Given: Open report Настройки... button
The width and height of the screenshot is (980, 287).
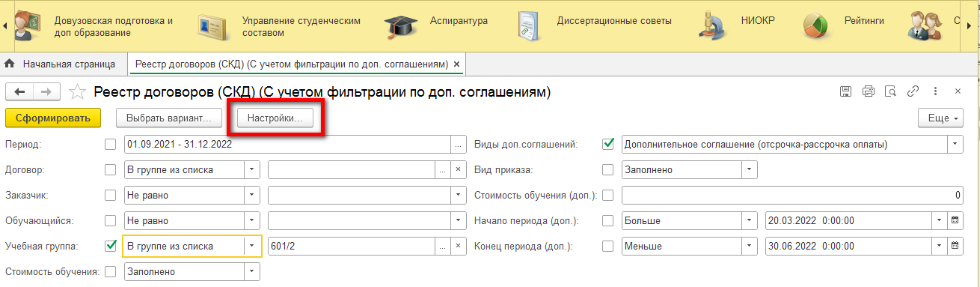Looking at the screenshot, I should (275, 118).
